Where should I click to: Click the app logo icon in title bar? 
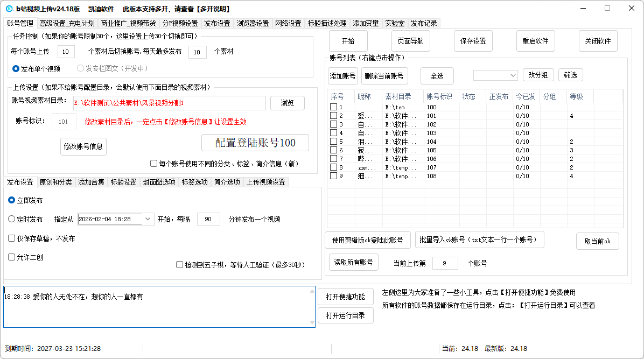(9, 9)
